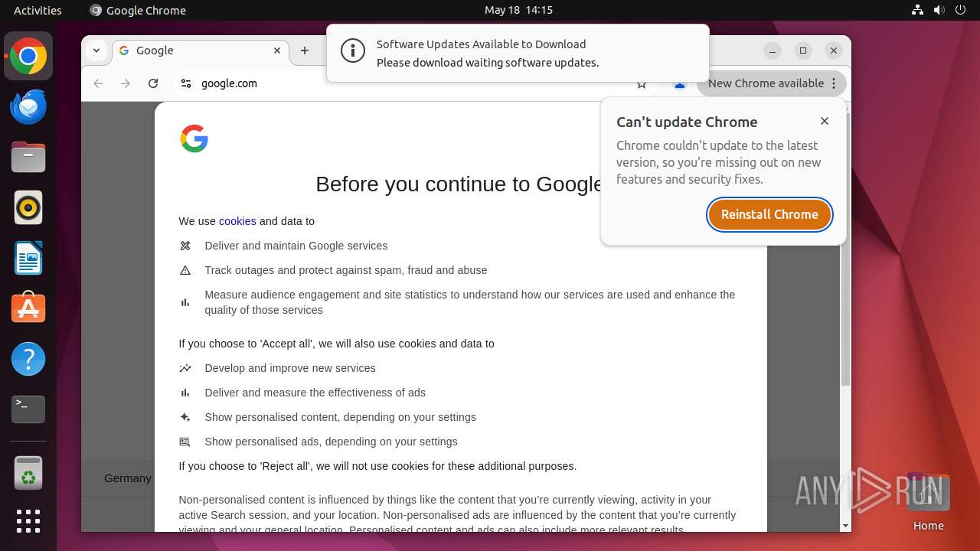Click the Chrome forward arrow
The width and height of the screenshot is (980, 551).
point(126,83)
